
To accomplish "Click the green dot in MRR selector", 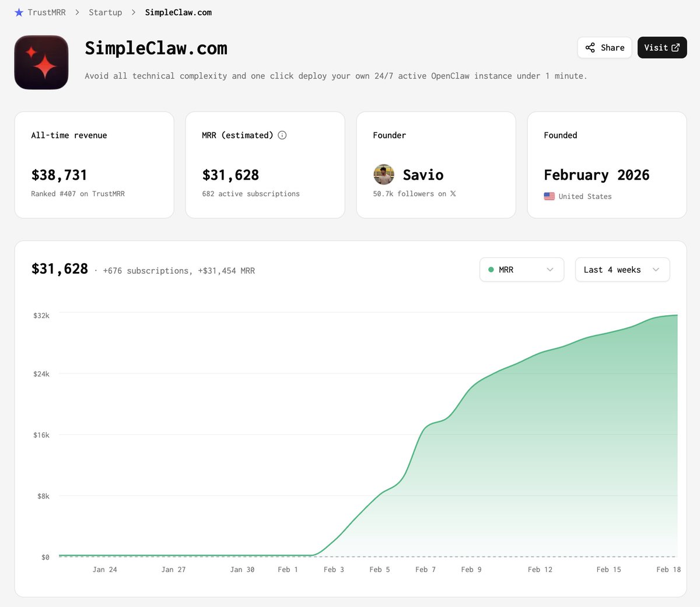I will pos(491,270).
